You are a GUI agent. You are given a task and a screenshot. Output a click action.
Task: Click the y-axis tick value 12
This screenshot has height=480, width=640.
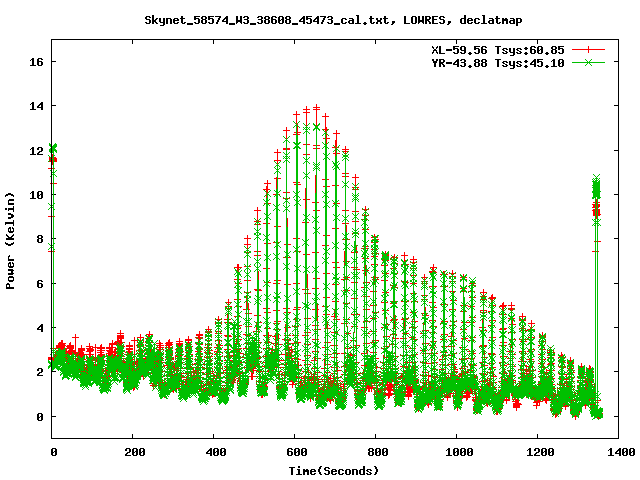(x=36, y=151)
